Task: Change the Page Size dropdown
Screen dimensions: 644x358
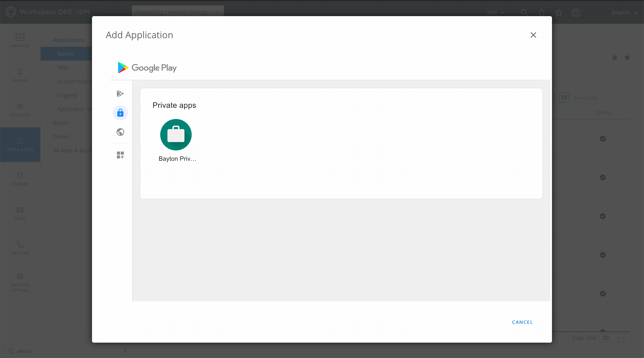Action: tap(611, 338)
